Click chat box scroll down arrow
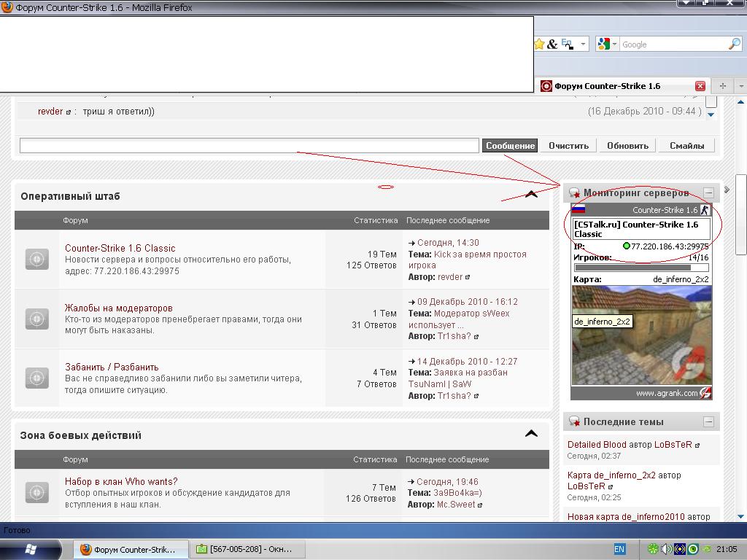Screen dimensions: 747x560 [x=711, y=114]
